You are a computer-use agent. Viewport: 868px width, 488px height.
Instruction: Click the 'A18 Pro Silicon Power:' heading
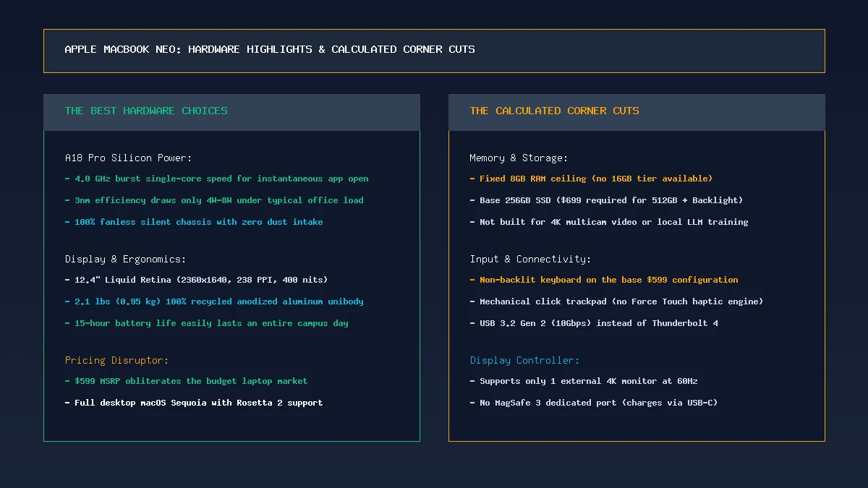(129, 158)
